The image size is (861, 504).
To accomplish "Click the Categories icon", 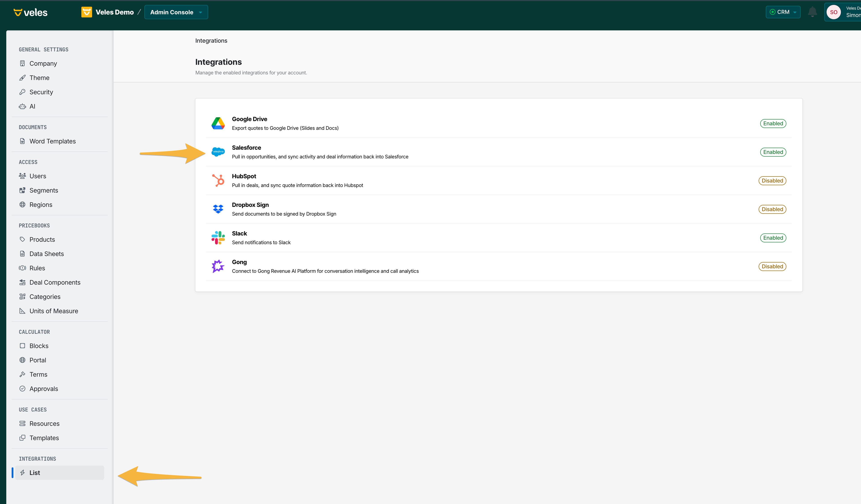I will tap(23, 297).
